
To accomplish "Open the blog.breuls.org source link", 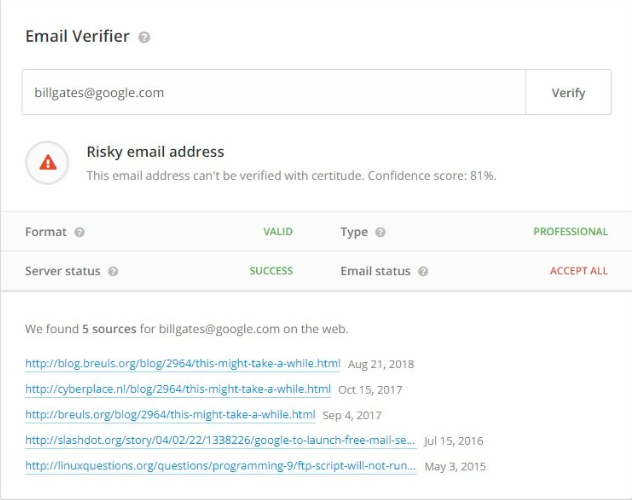I will pyautogui.click(x=183, y=363).
